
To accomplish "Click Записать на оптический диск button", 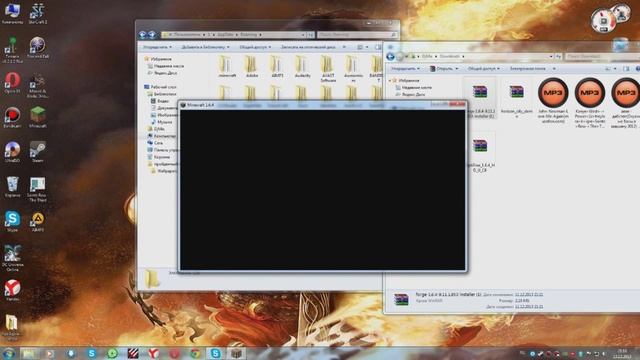I will [x=308, y=47].
